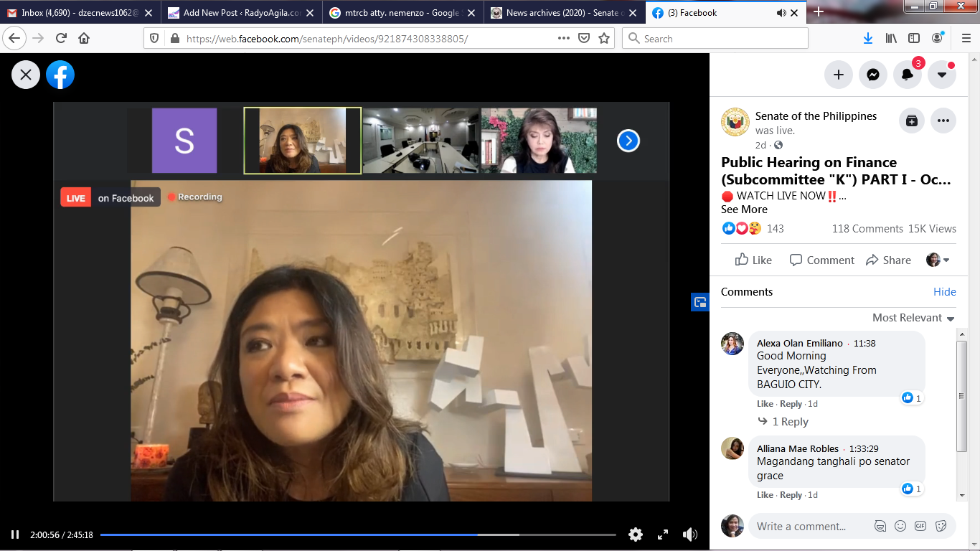The image size is (980, 551).
Task: Mute the video volume
Action: pos(689,534)
